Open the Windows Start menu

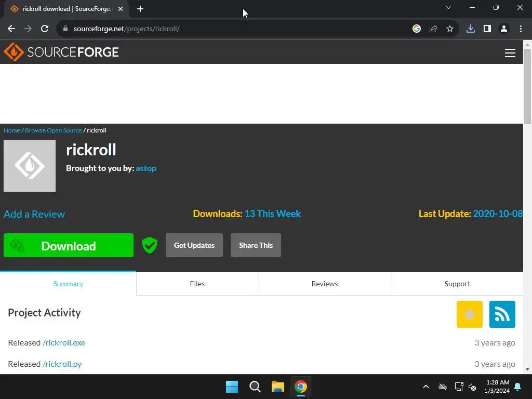click(232, 387)
